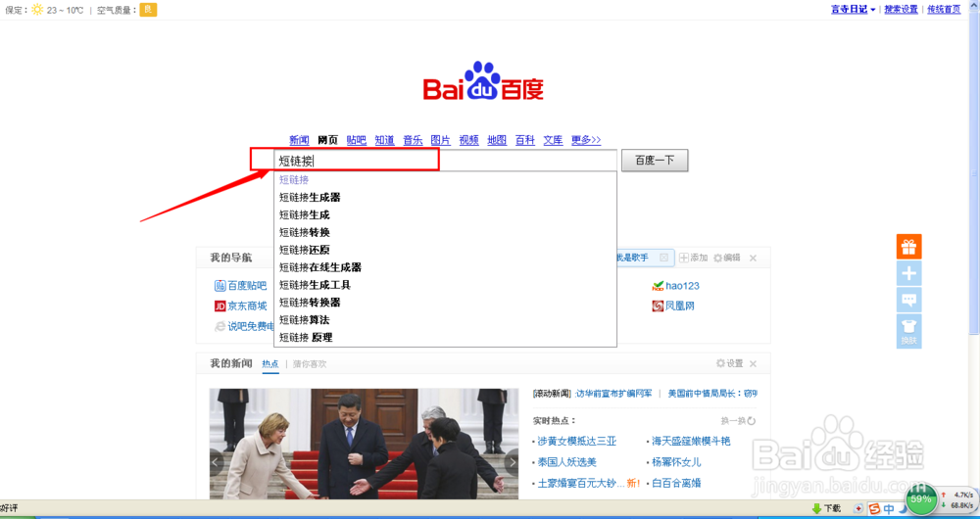Choose suggestion 短链接还原
The width and height of the screenshot is (980, 519).
[x=445, y=250]
